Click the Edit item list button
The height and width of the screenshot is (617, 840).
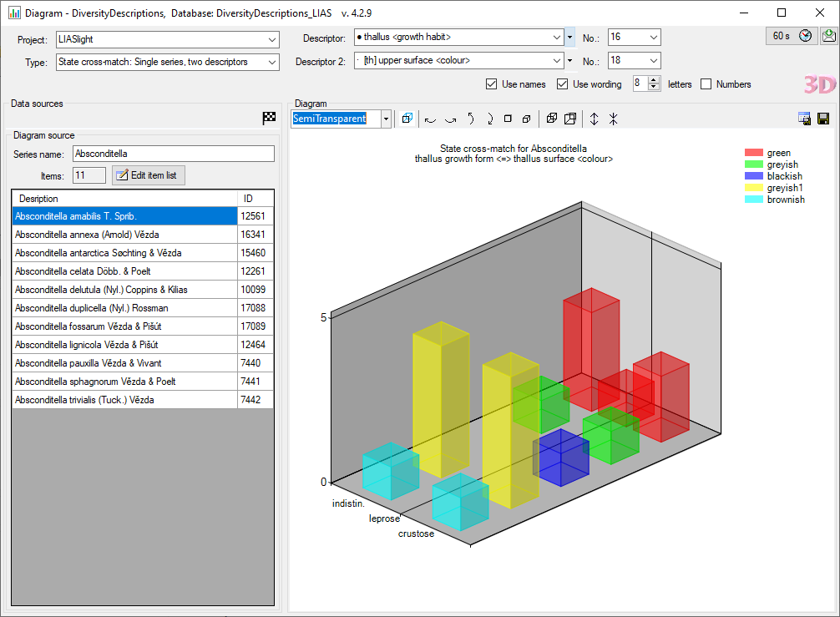tap(149, 175)
